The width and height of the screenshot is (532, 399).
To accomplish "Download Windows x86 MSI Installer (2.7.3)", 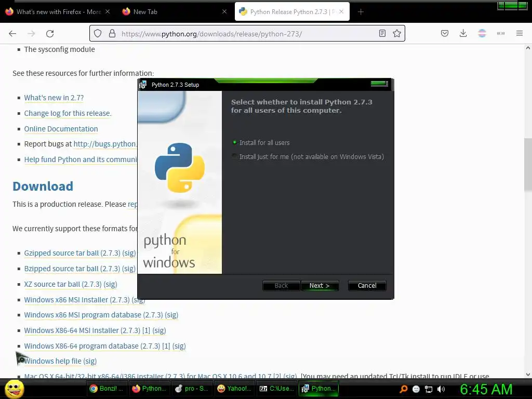I will (77, 300).
